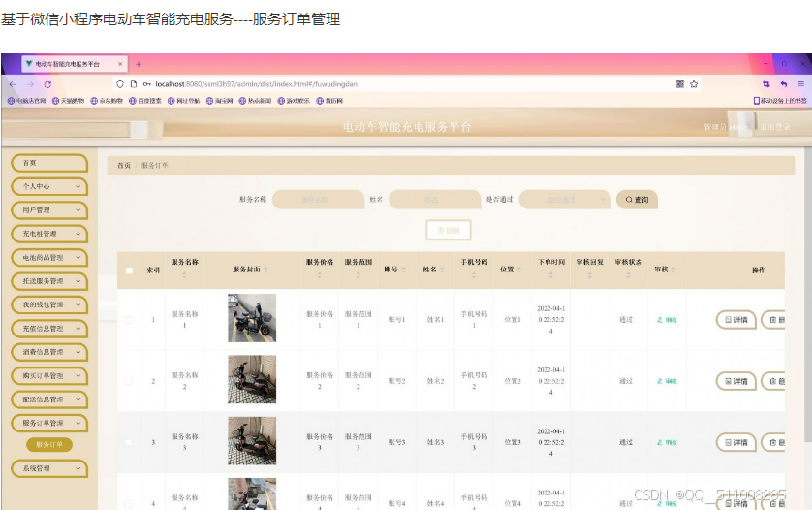Sort by 姓名 column
Image resolution: width=812 pixels, height=510 pixels.
click(x=442, y=270)
